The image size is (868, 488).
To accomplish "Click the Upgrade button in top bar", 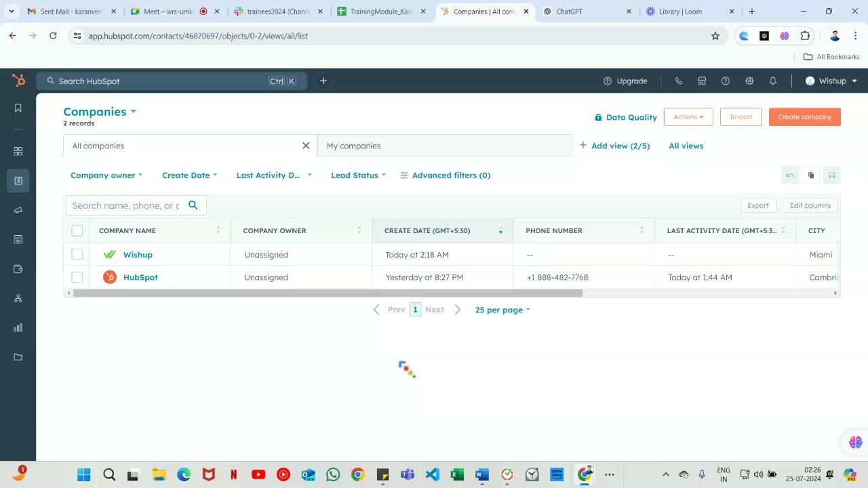I will [625, 81].
